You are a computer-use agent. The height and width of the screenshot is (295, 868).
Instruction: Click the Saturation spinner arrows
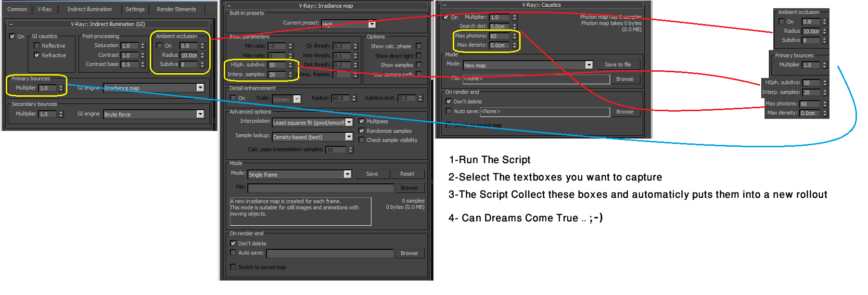pyautogui.click(x=143, y=46)
